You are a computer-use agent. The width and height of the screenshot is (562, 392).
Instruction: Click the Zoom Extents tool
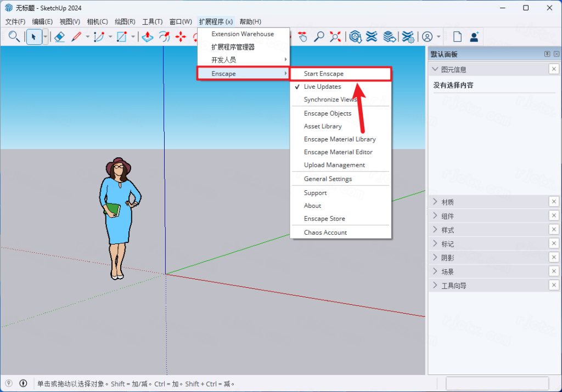335,37
